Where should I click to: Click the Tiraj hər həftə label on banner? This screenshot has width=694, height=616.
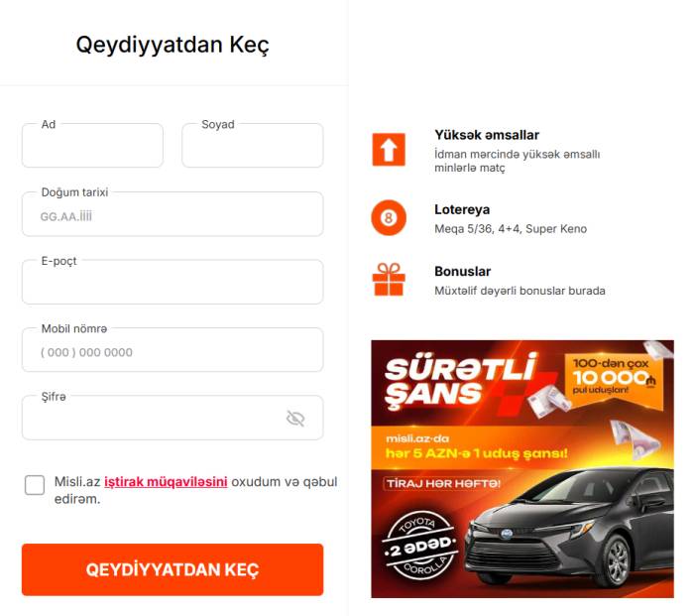[443, 484]
